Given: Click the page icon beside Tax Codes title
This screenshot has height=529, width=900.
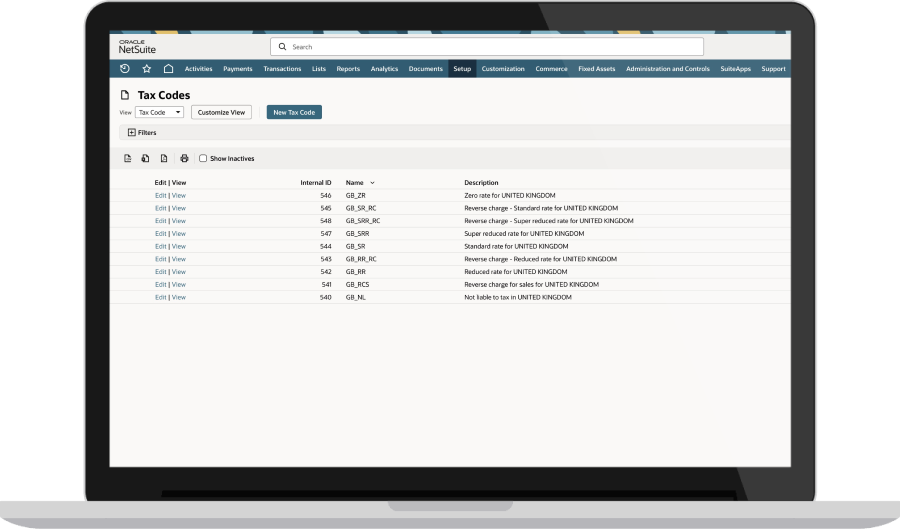Looking at the screenshot, I should pos(125,95).
